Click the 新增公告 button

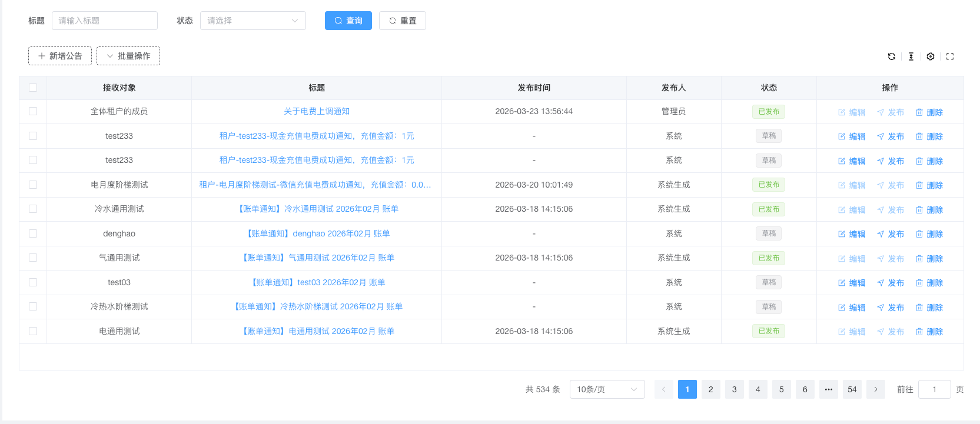(60, 56)
